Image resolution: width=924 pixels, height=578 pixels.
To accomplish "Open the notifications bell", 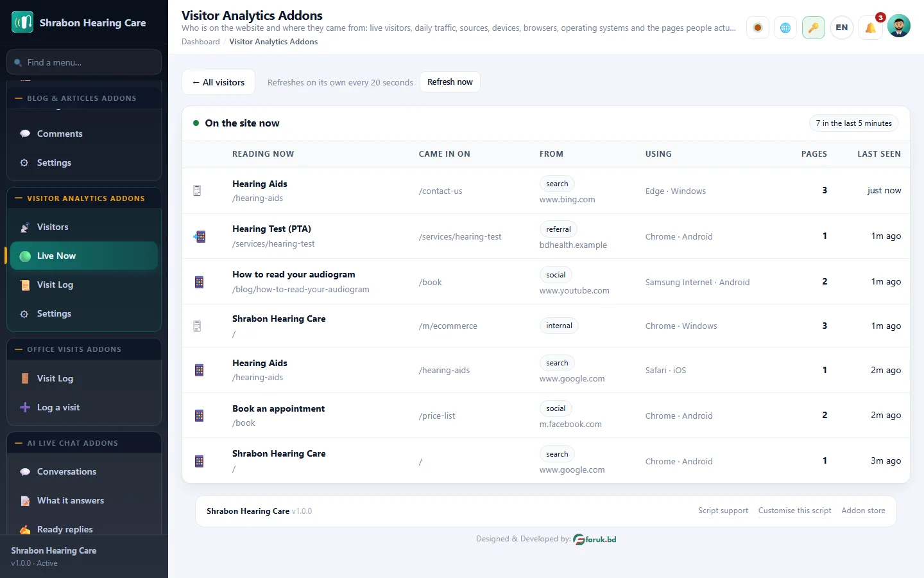I will [x=871, y=28].
